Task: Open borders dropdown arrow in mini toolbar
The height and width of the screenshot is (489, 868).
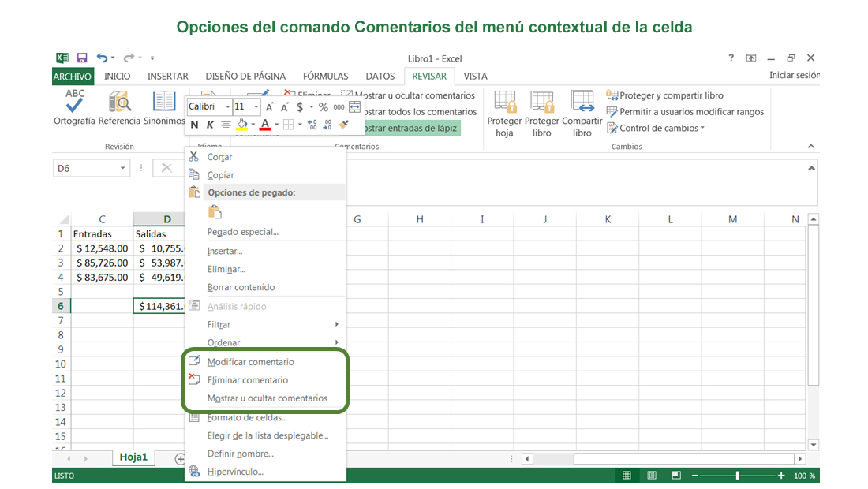Action: click(300, 125)
